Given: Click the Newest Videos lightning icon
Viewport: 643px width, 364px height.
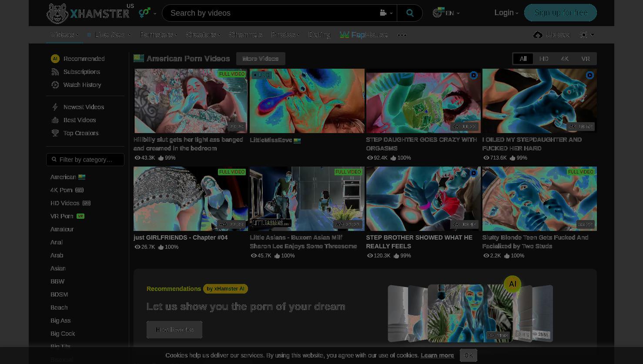Looking at the screenshot, I should tap(55, 107).
